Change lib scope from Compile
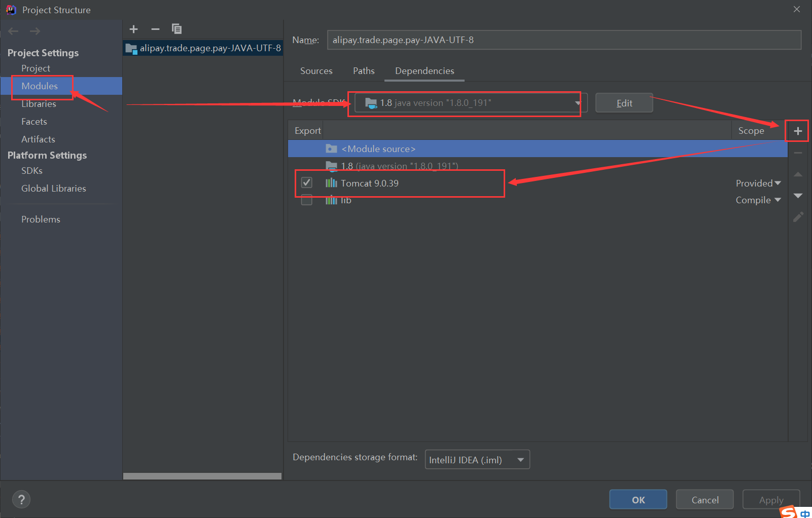The height and width of the screenshot is (518, 812). click(x=758, y=200)
